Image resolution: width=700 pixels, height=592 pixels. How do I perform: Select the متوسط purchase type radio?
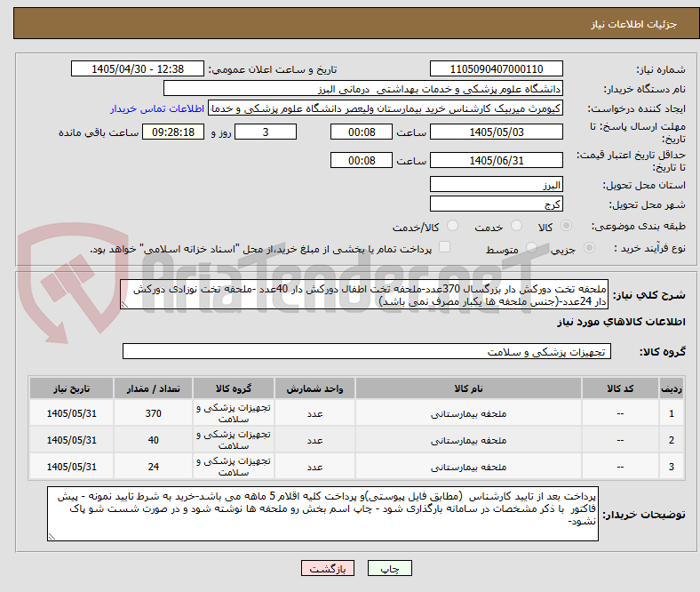coord(531,247)
